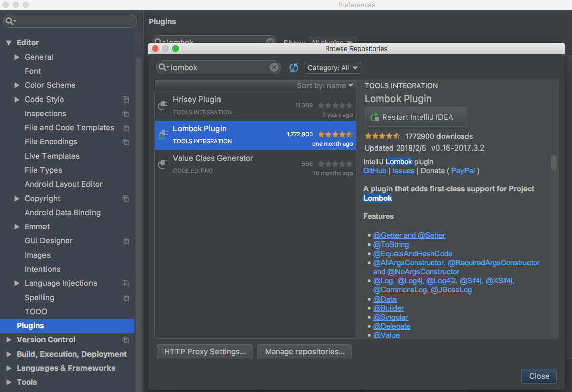
Task: Click the project-level icon beside Spelling
Action: pyautogui.click(x=126, y=298)
